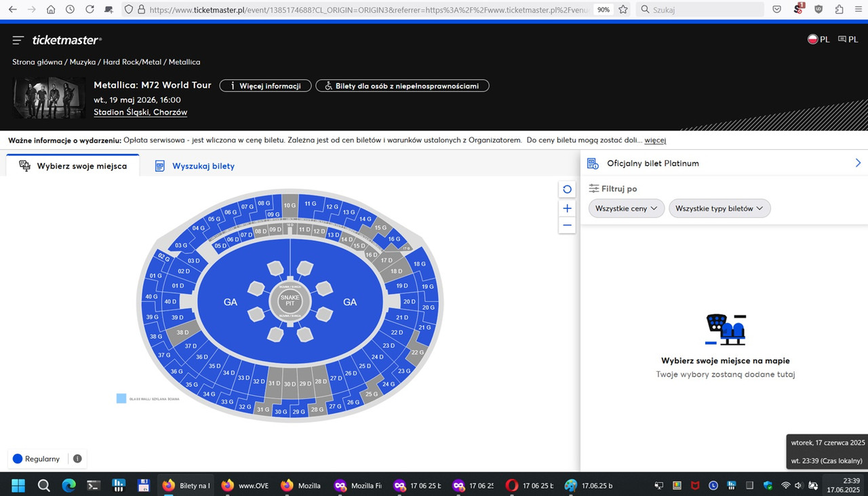Select Wybierz swoje miejsca tab

(x=73, y=166)
